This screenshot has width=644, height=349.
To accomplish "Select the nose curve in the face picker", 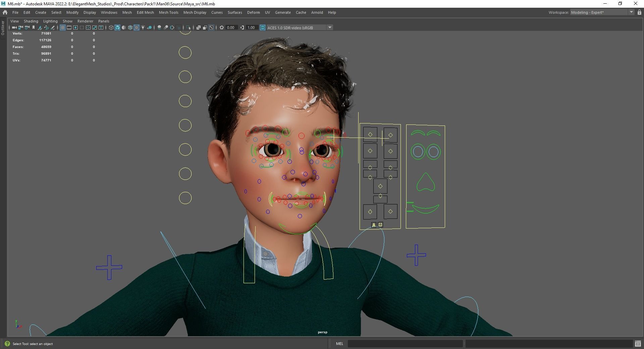I will pyautogui.click(x=425, y=183).
